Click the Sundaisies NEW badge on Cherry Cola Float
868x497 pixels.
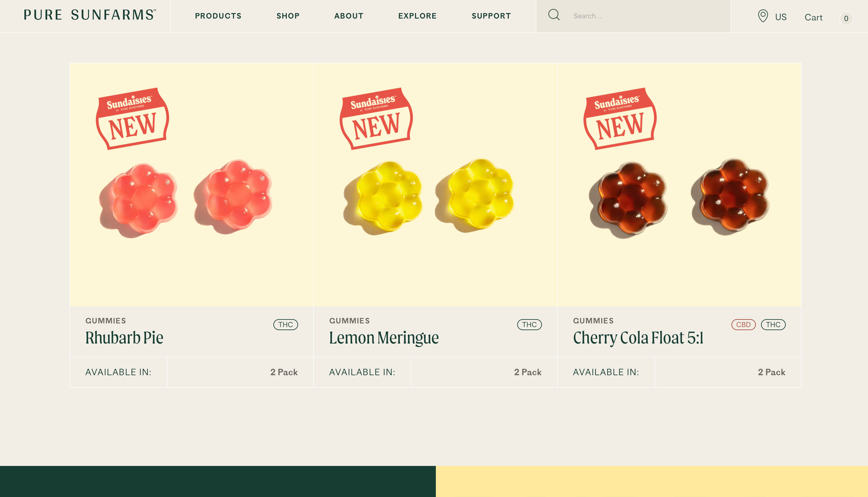(620, 118)
